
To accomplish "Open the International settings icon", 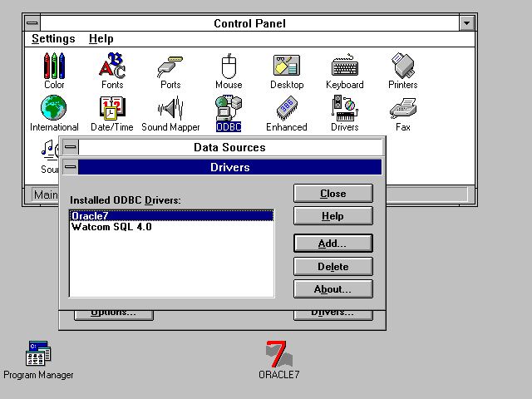I will (x=54, y=109).
